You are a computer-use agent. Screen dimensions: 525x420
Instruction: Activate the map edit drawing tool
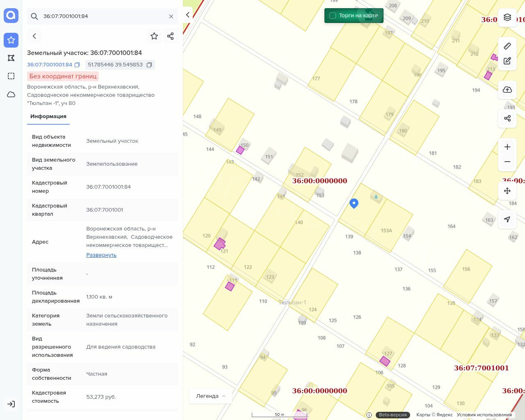[x=507, y=61]
